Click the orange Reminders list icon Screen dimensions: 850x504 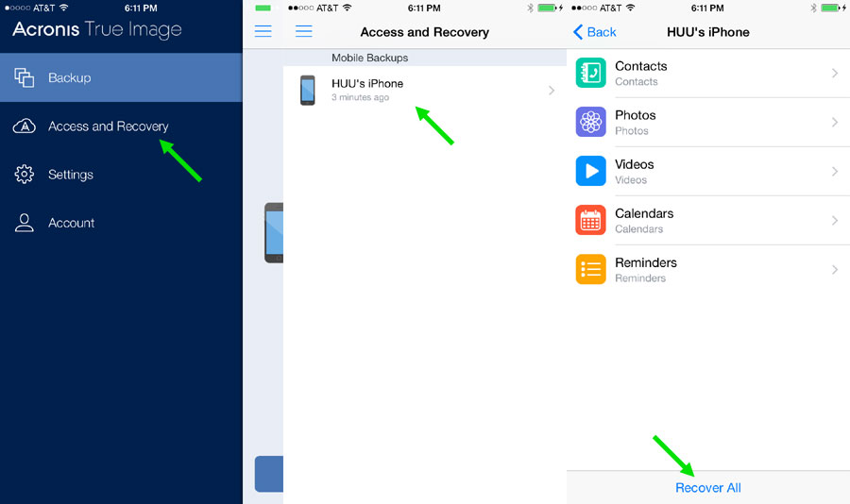[x=590, y=269]
